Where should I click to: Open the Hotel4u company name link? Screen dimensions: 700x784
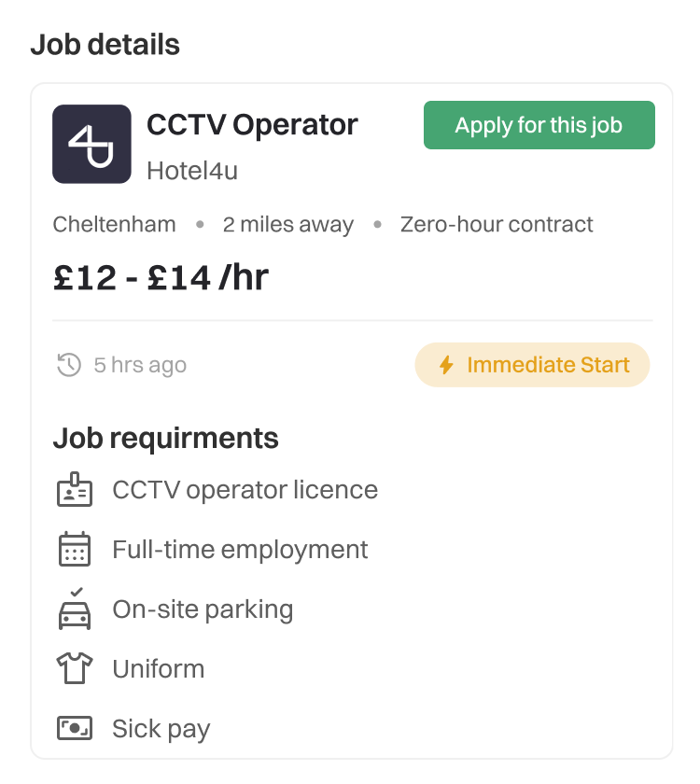[192, 172]
